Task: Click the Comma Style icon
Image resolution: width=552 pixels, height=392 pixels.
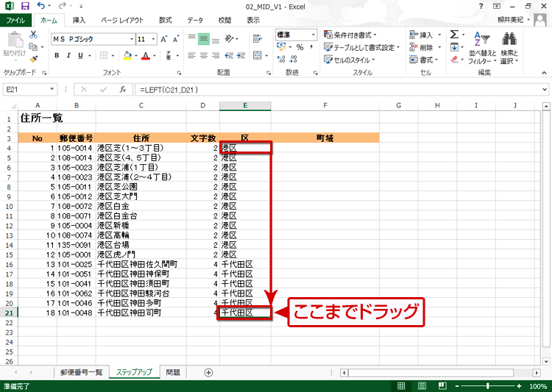Action: tap(311, 47)
